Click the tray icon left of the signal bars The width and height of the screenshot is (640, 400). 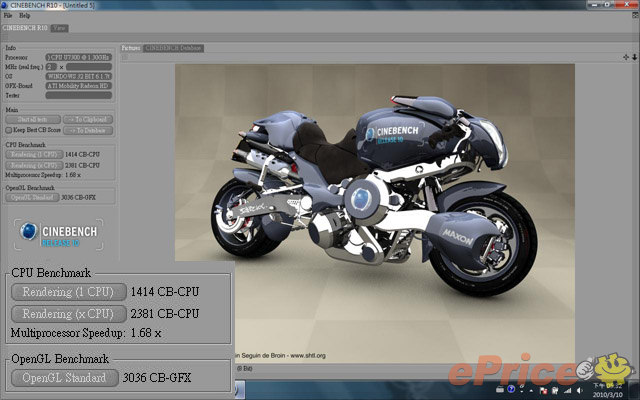click(556, 391)
